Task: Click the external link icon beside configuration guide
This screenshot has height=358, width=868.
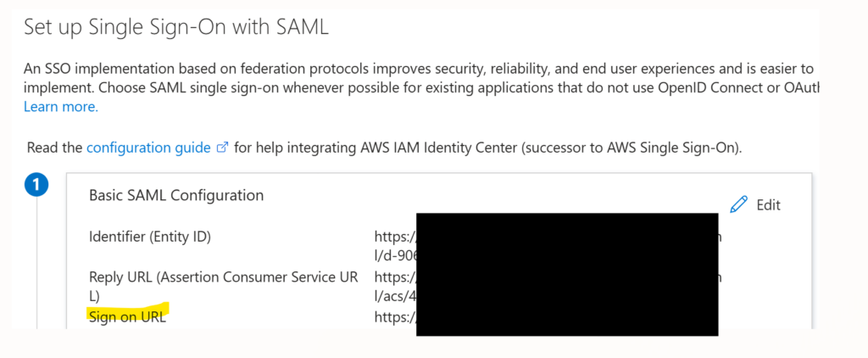Action: pos(223,148)
